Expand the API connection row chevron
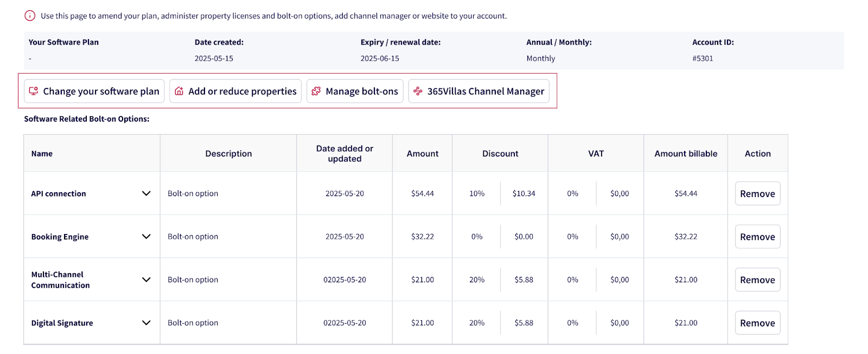This screenshot has height=354, width=868. 146,193
